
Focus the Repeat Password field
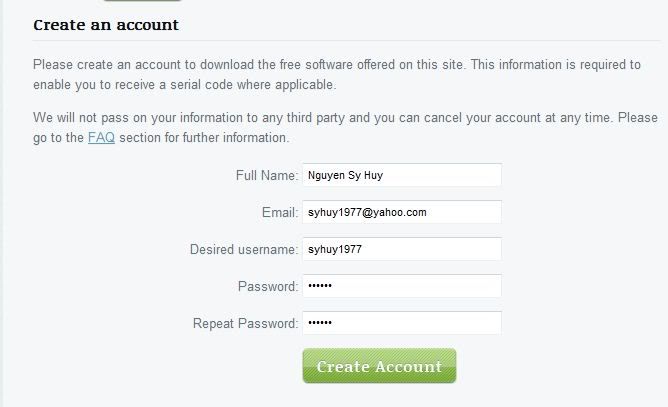coord(401,323)
